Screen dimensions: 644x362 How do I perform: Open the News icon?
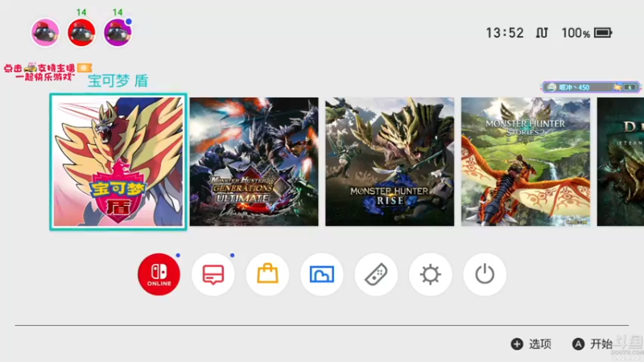pyautogui.click(x=213, y=274)
